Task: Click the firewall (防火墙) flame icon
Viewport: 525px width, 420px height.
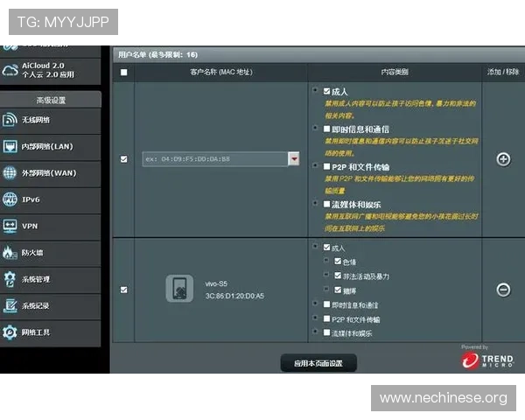Action: point(11,252)
